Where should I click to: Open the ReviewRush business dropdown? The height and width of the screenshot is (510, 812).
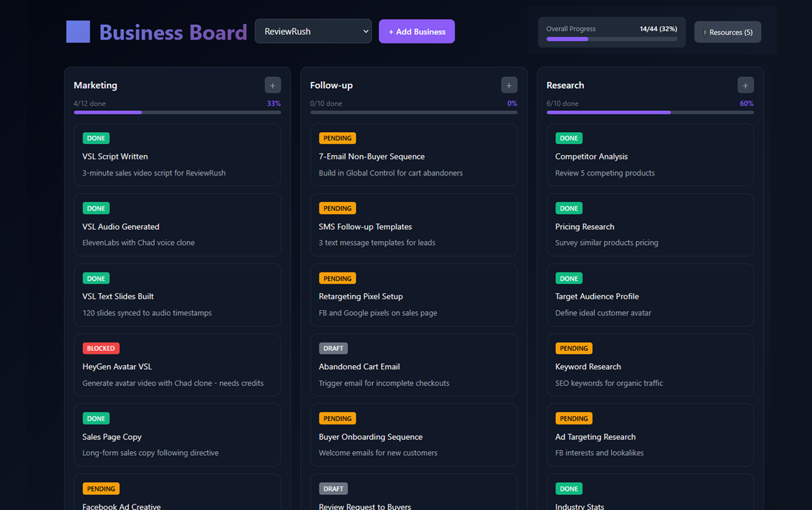coord(313,31)
